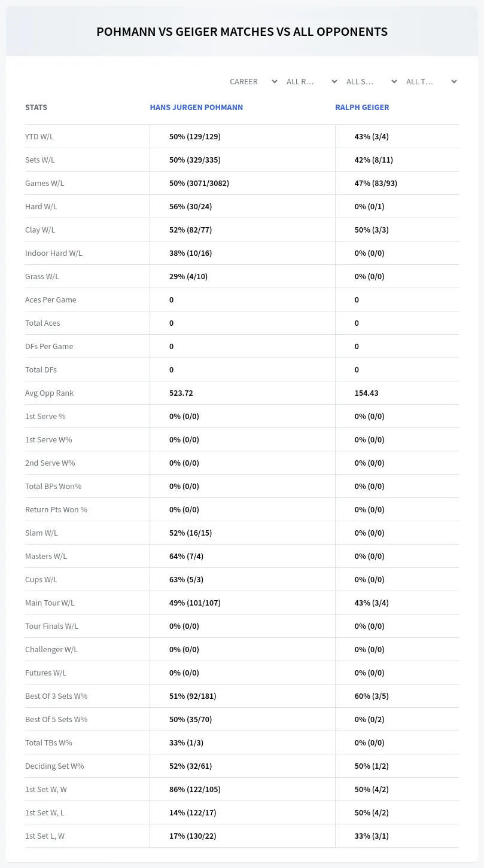Expand the ALL T... tournaments dropdown
Screen dimensions: 484x868
pyautogui.click(x=431, y=81)
